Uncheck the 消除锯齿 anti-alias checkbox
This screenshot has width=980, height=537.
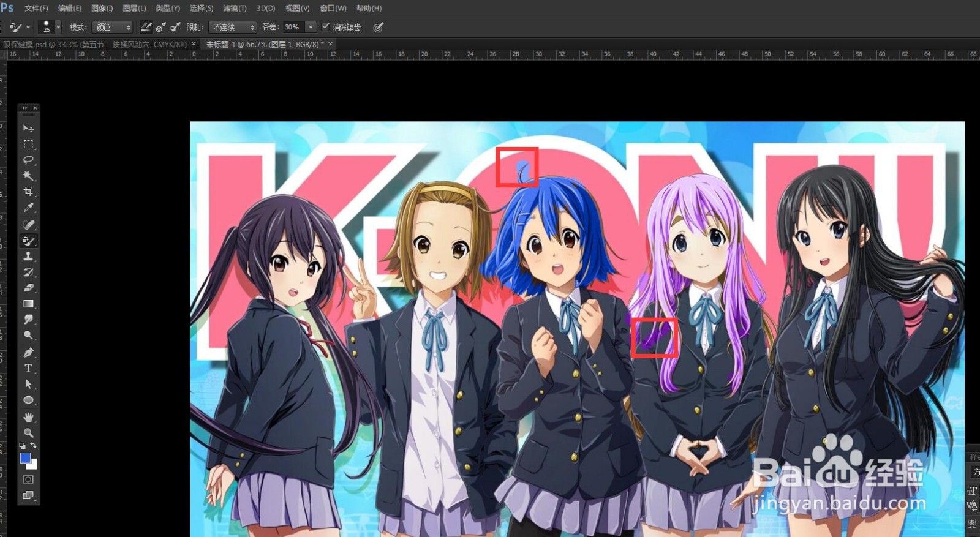(x=326, y=26)
